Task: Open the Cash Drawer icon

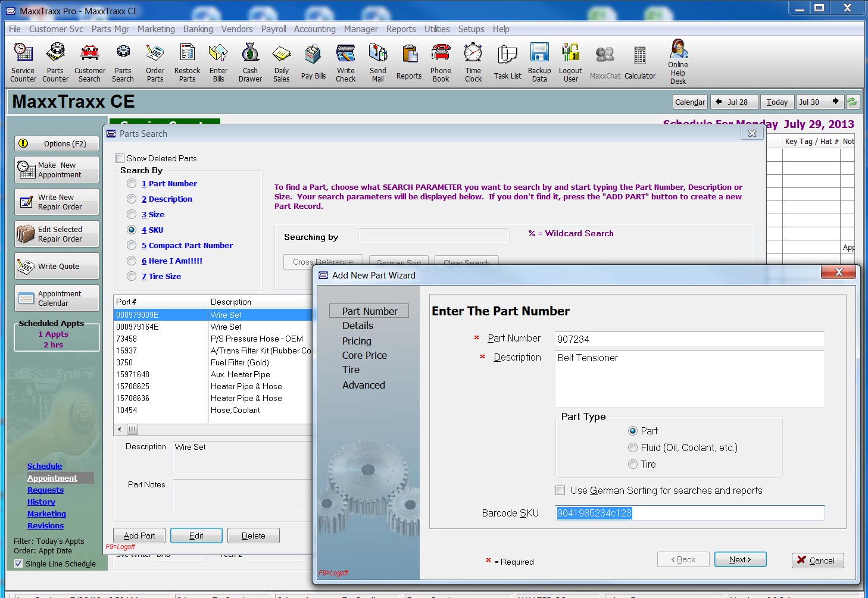Action: tap(251, 62)
